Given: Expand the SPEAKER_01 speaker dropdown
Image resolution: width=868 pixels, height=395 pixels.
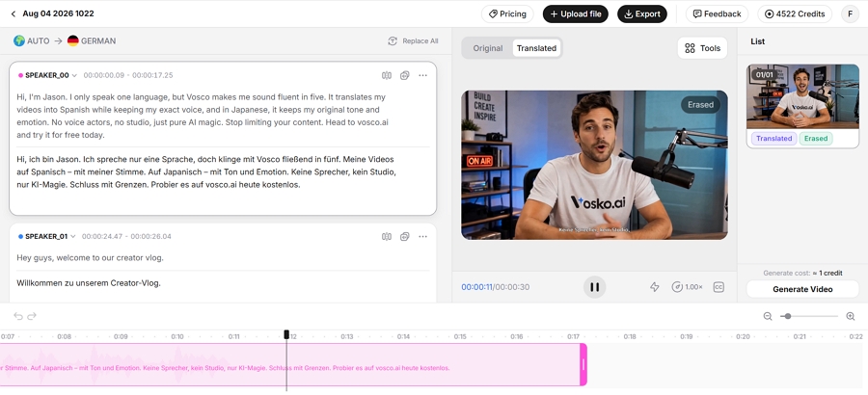Looking at the screenshot, I should [x=73, y=236].
